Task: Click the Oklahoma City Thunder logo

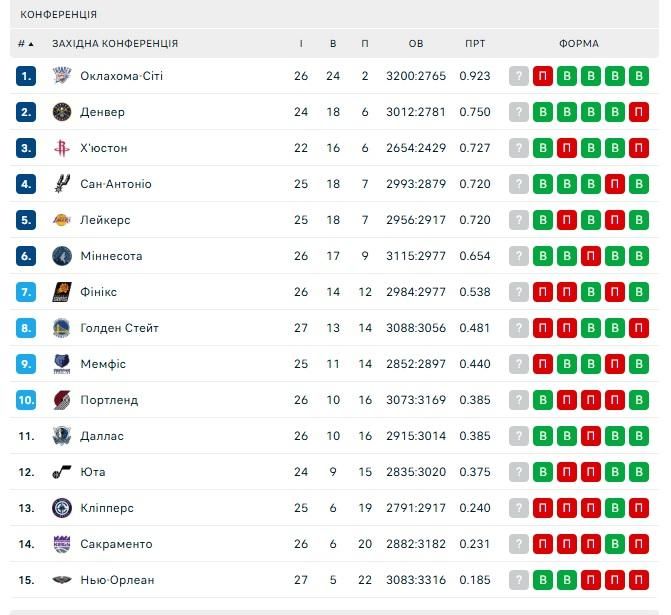Action: 61,76
